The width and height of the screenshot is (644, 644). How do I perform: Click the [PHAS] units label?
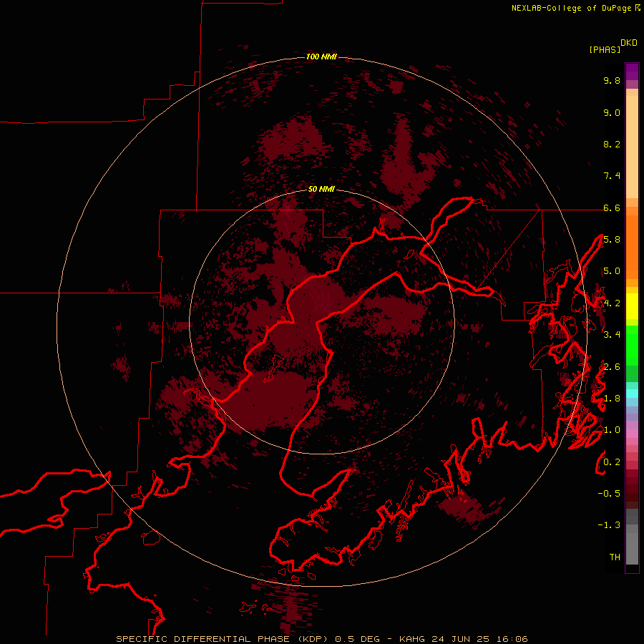605,50
